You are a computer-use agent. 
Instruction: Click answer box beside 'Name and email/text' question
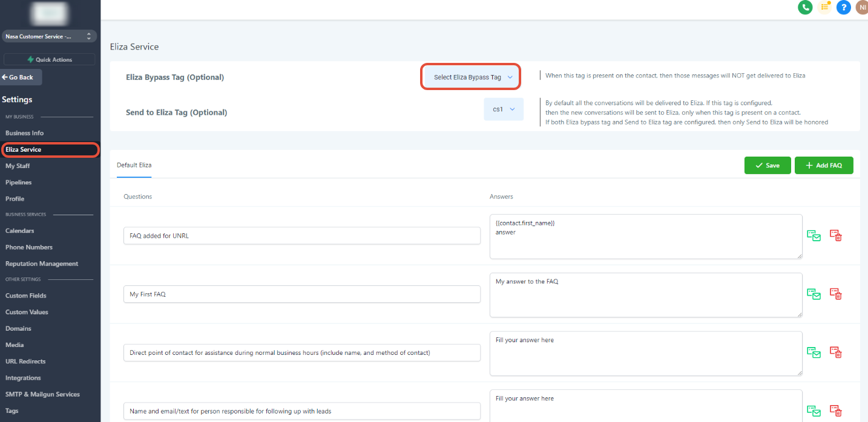click(x=646, y=406)
